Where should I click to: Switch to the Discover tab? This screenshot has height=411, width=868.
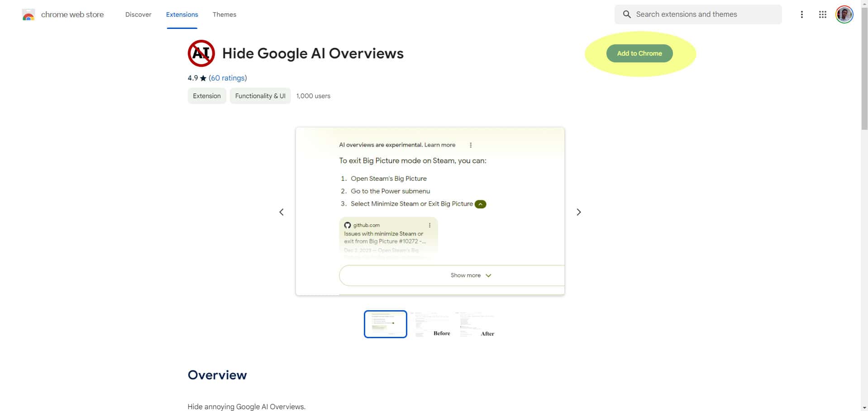[138, 14]
